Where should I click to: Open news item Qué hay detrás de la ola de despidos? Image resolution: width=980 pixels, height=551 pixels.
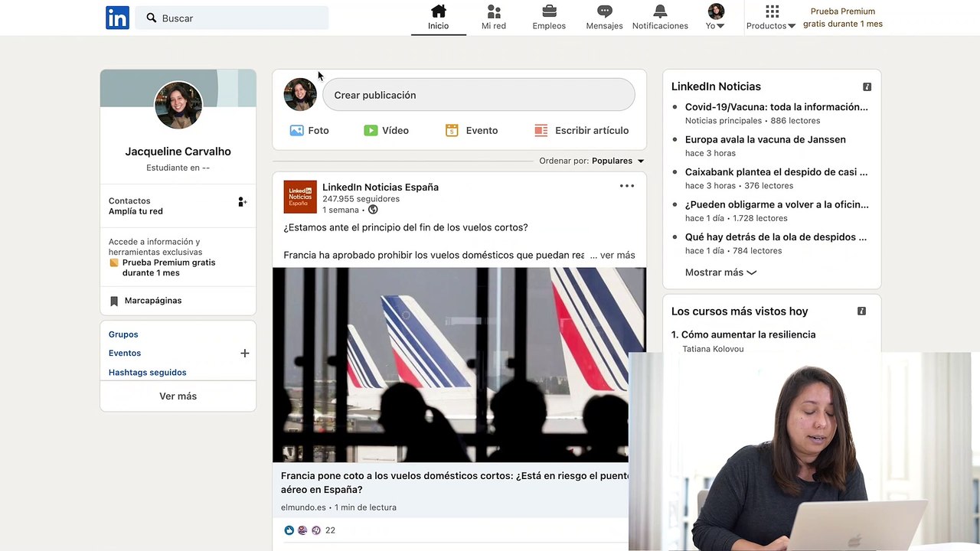pyautogui.click(x=776, y=237)
